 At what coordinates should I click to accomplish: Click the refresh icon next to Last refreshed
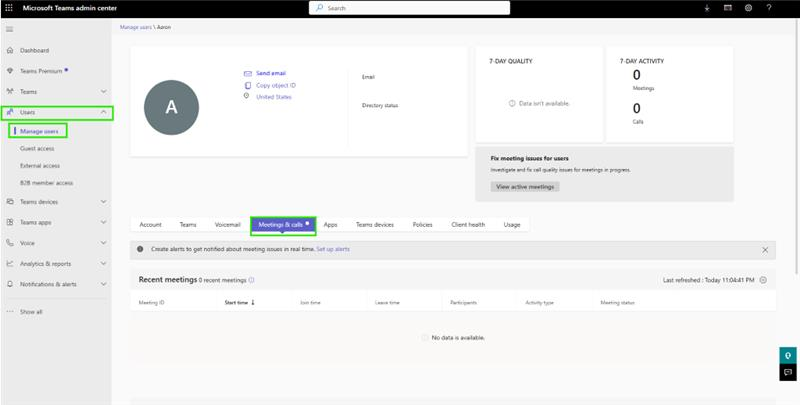(x=763, y=280)
